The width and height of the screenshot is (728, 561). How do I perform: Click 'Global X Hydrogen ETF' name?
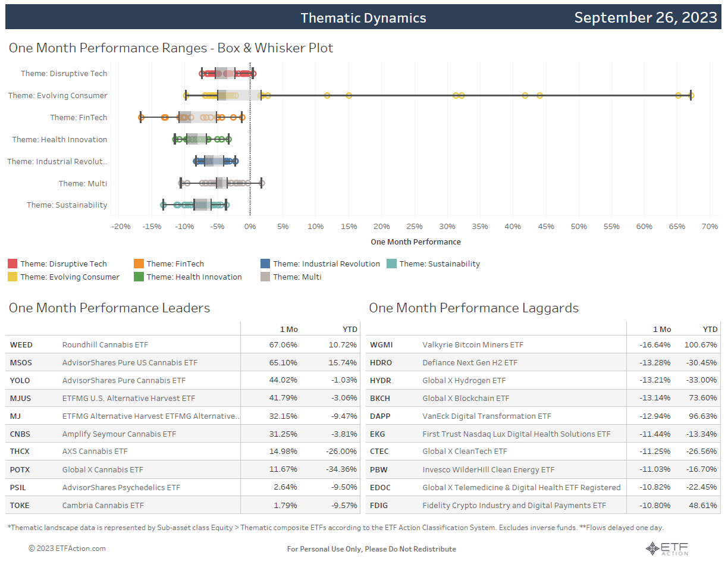[464, 381]
